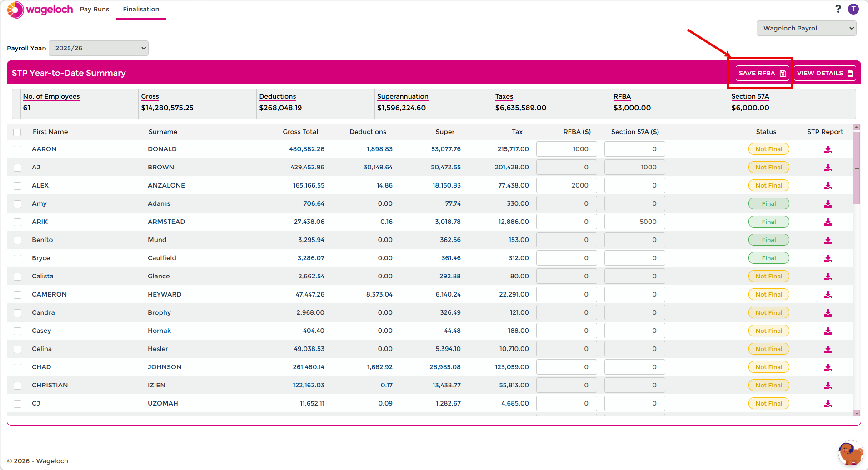Toggle the select-all checkbox in table header
868x470 pixels.
pyautogui.click(x=17, y=132)
